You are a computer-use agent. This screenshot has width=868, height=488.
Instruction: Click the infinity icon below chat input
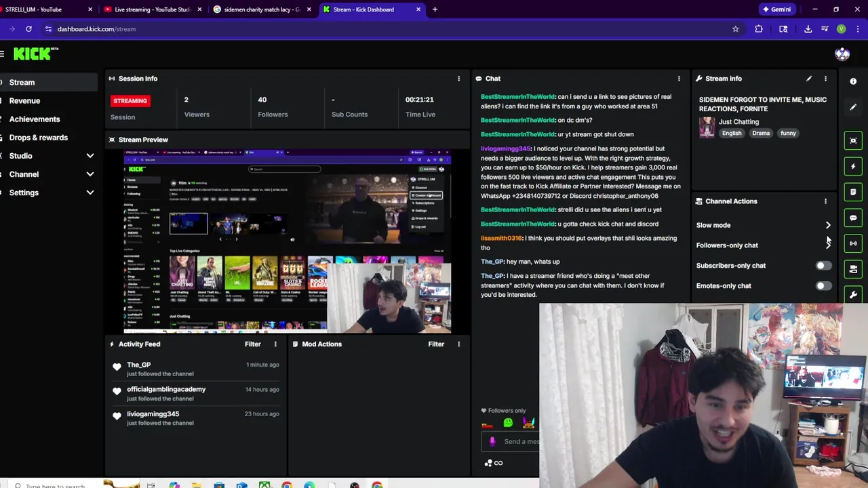point(498,463)
